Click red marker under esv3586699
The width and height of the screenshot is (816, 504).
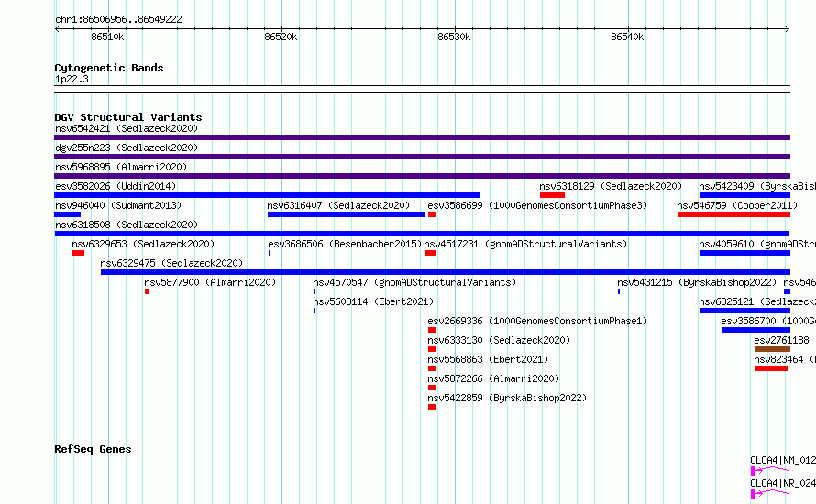(432, 214)
